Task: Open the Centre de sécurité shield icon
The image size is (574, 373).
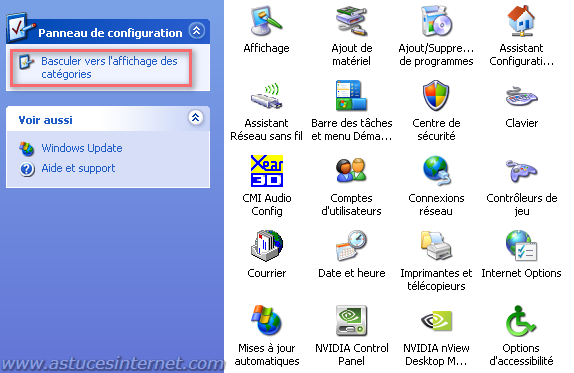Action: tap(436, 96)
